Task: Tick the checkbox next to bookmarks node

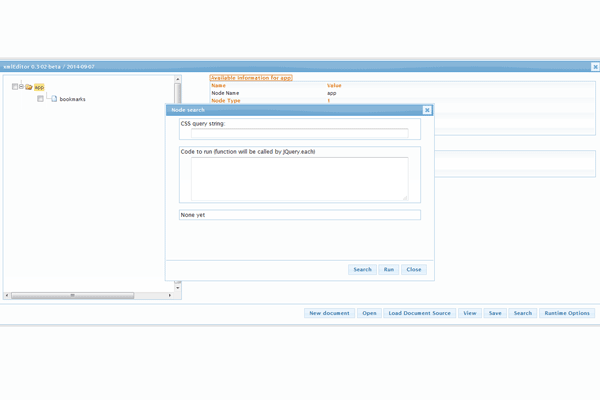Action: (x=40, y=99)
